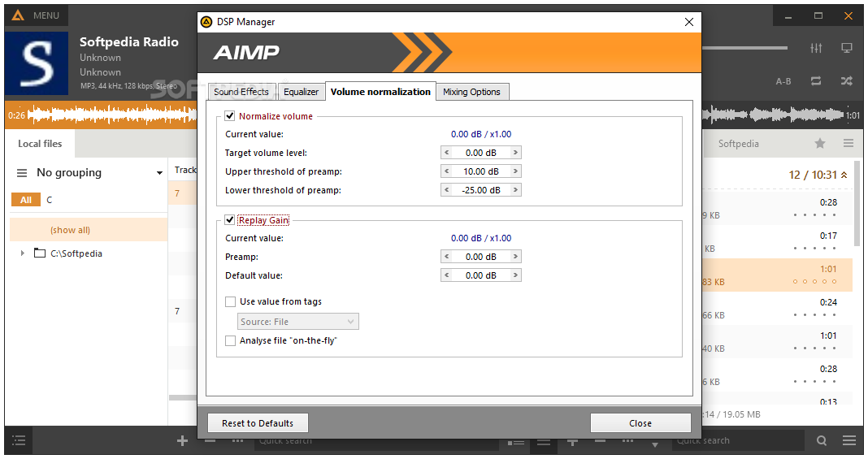868x459 pixels.
Task: Click the star favorites icon beside Softpedia
Action: (820, 143)
